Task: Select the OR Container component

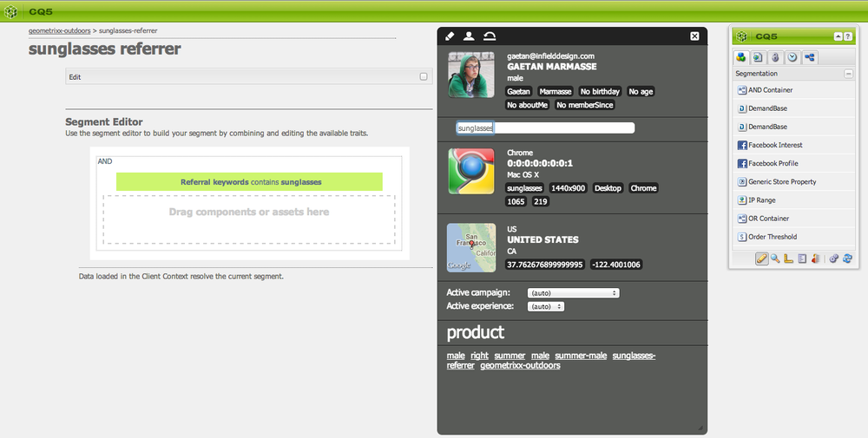Action: click(794, 219)
